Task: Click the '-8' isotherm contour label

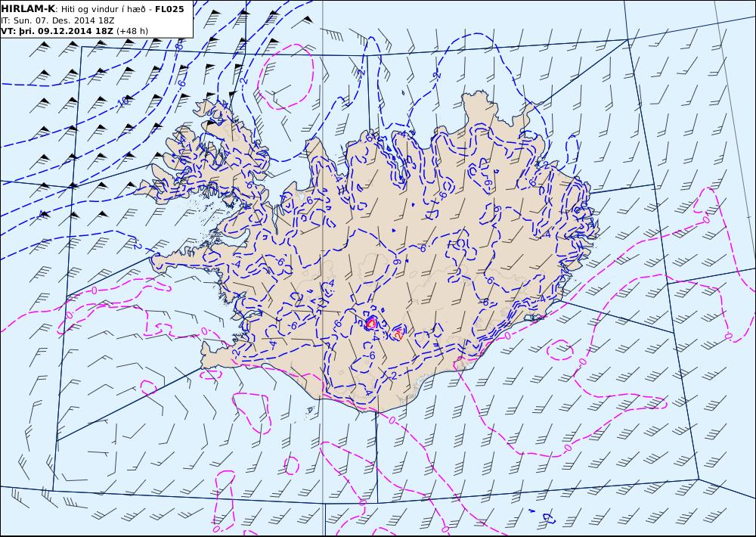Action: (x=179, y=46)
